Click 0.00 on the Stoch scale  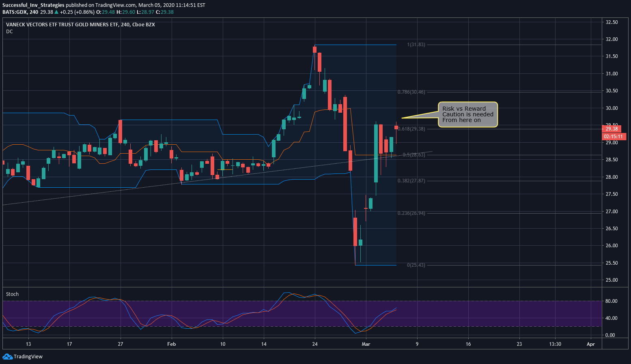(610, 335)
